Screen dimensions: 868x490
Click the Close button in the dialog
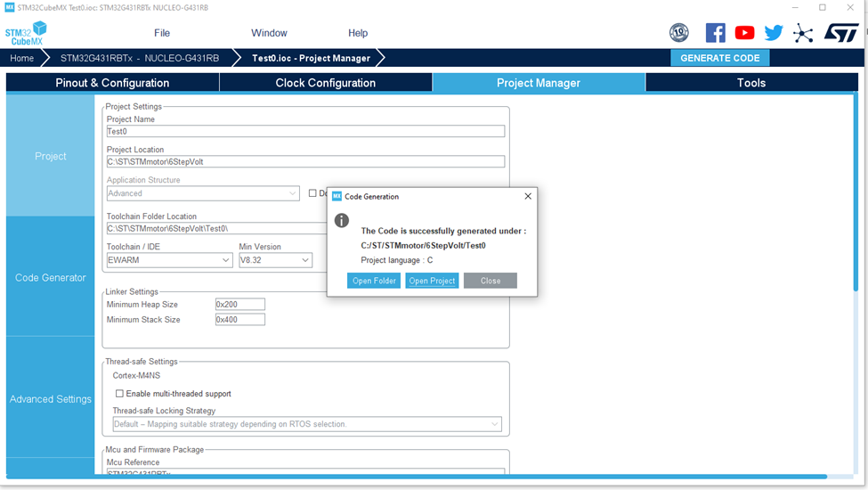490,281
